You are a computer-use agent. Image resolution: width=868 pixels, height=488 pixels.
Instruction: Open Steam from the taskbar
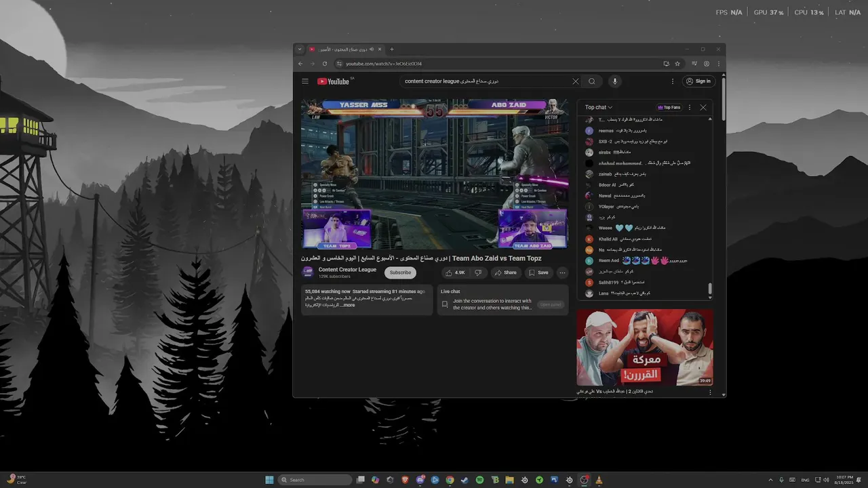465,480
